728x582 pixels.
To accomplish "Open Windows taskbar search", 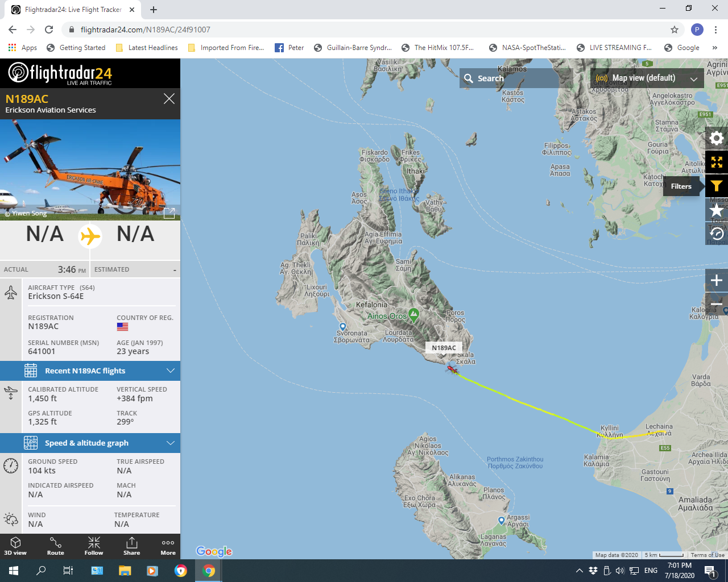I will click(41, 571).
